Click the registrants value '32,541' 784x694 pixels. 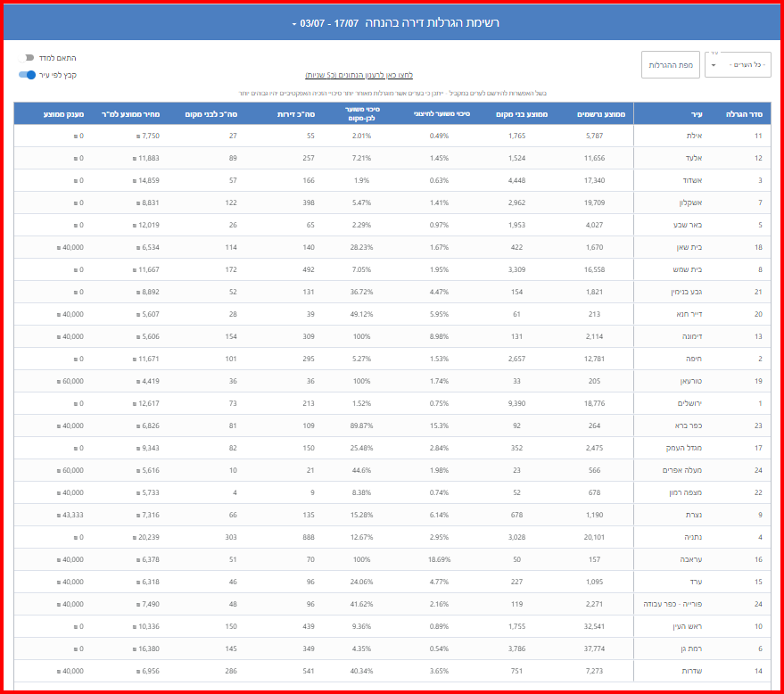pos(595,626)
